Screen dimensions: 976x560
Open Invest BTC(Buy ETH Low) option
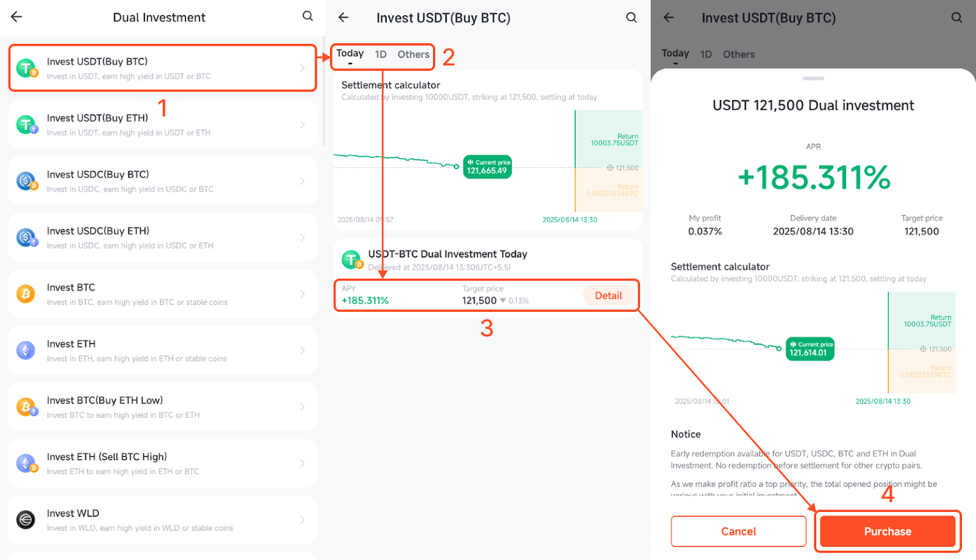[162, 407]
